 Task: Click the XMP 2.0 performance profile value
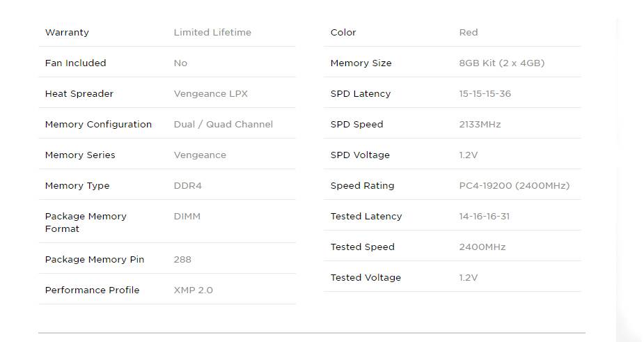pyautogui.click(x=193, y=290)
